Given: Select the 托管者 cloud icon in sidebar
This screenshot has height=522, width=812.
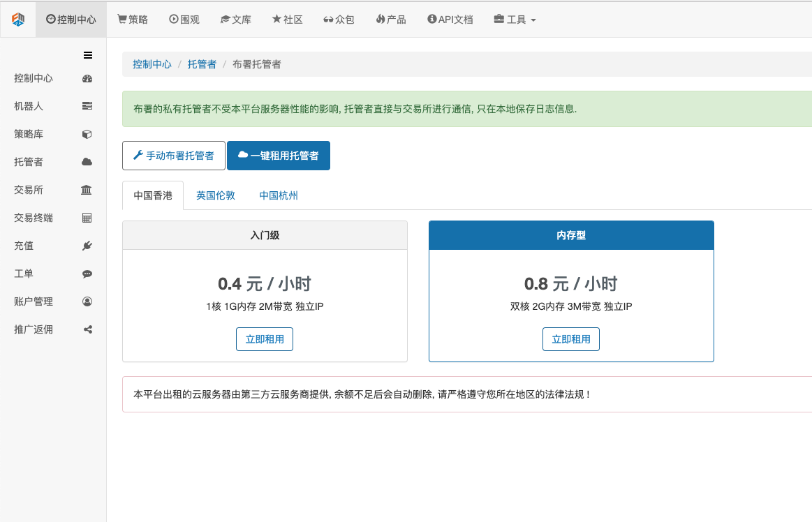Looking at the screenshot, I should coord(87,162).
